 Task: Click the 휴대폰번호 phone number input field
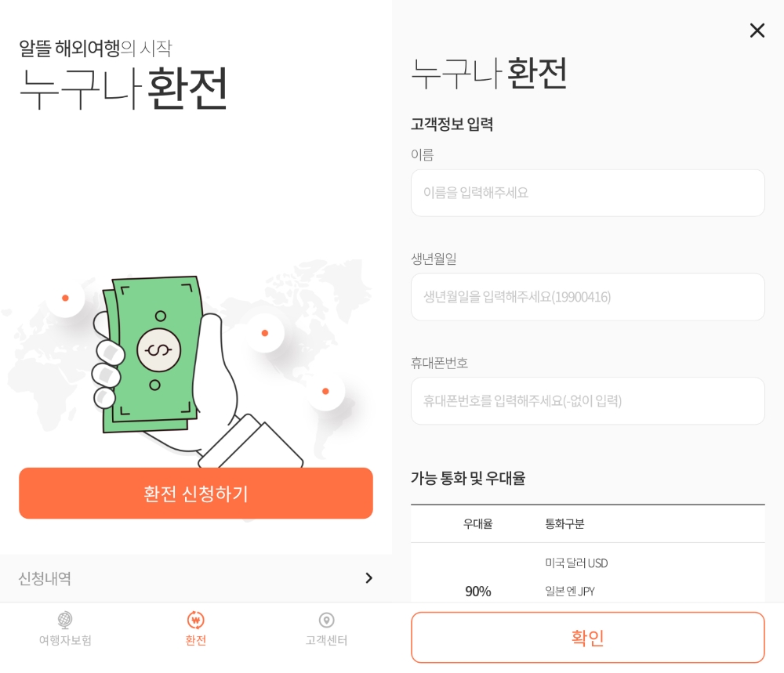pyautogui.click(x=587, y=400)
